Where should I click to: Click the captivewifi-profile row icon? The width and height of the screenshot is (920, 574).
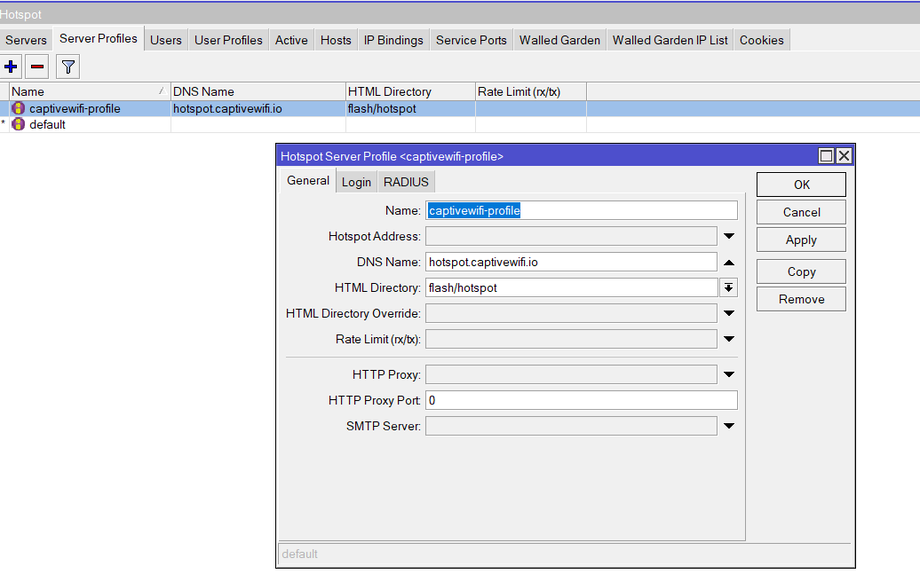click(x=18, y=108)
